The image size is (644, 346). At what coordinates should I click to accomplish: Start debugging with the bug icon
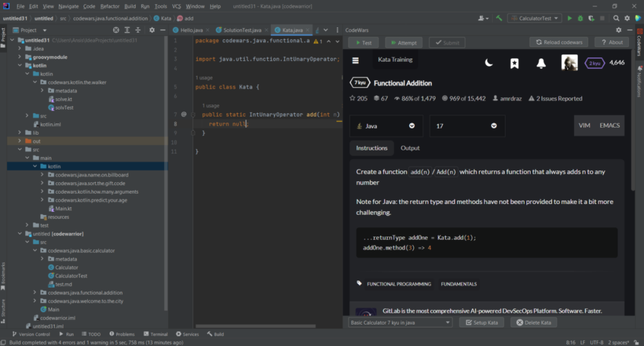(x=580, y=18)
